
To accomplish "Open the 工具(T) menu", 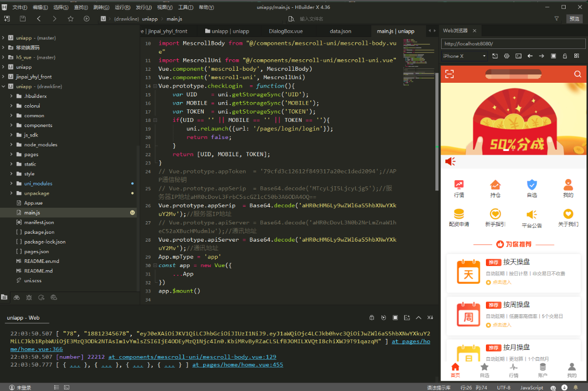I will coord(185,7).
